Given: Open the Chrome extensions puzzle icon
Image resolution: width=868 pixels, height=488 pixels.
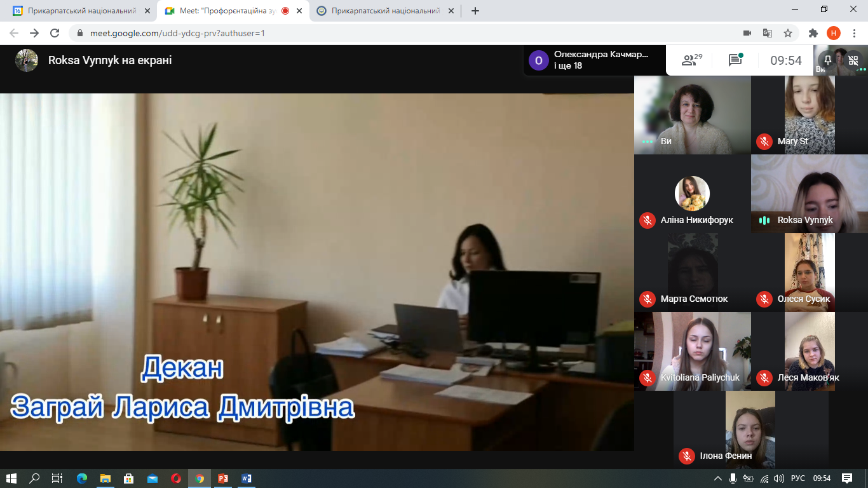Looking at the screenshot, I should pyautogui.click(x=813, y=33).
